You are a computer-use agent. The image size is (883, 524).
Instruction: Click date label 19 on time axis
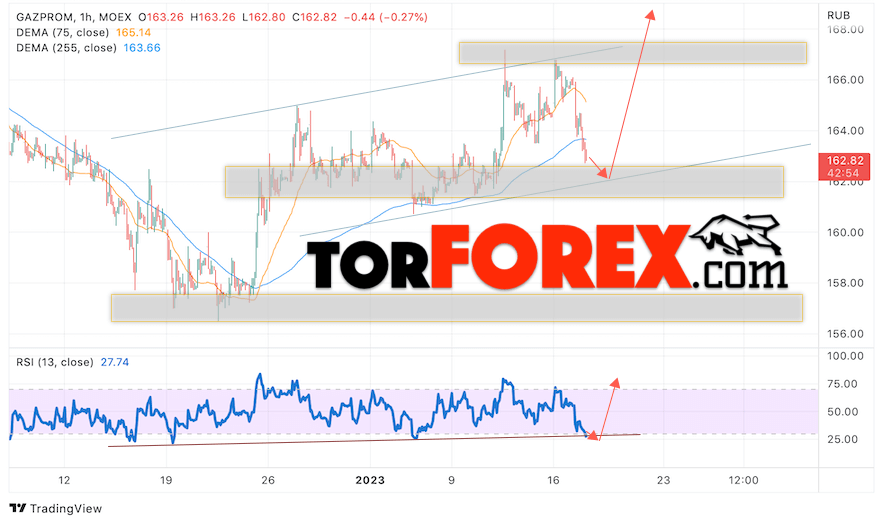point(166,480)
